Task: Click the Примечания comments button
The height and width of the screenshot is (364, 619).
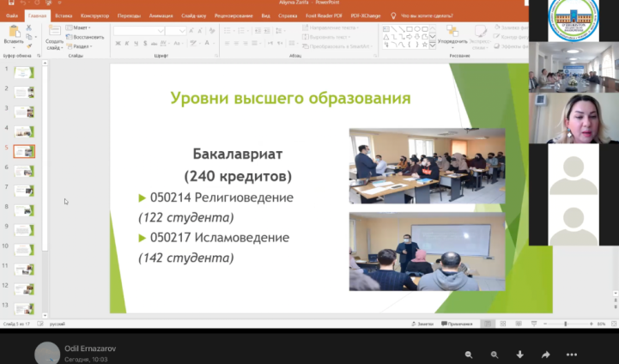Action: coord(457,324)
